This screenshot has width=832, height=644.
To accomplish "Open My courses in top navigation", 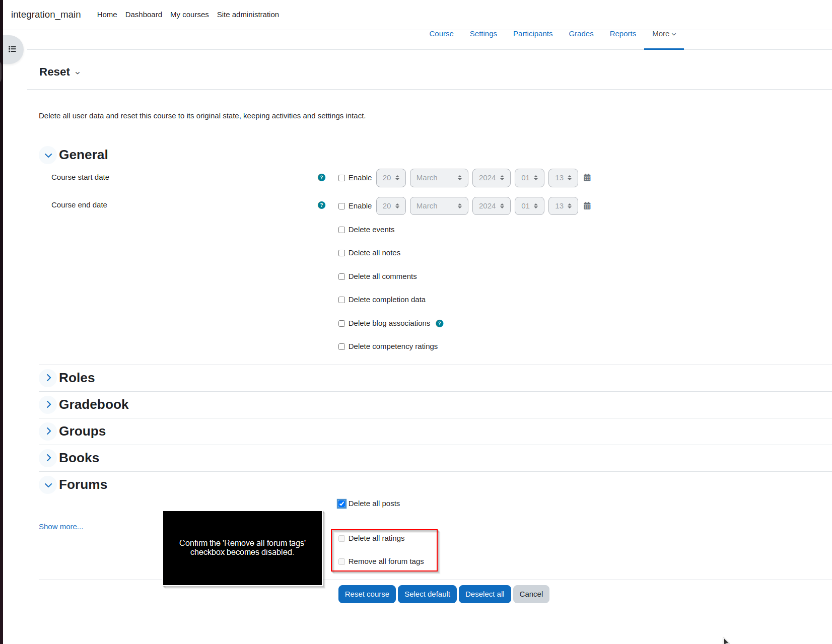I will point(189,15).
